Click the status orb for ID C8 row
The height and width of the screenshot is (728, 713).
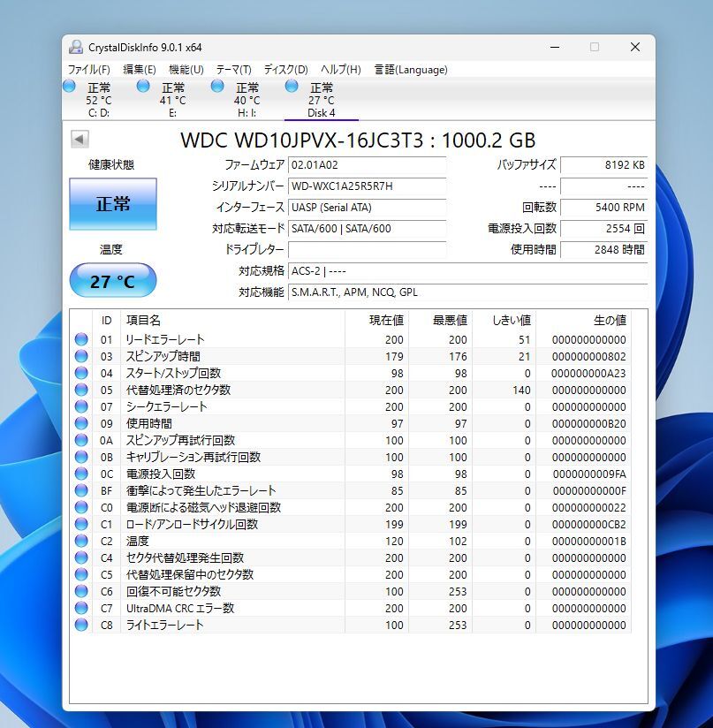point(81,625)
